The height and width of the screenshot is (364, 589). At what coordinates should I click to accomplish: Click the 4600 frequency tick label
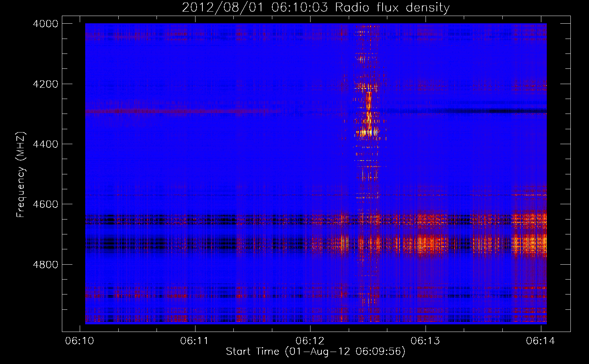point(46,204)
